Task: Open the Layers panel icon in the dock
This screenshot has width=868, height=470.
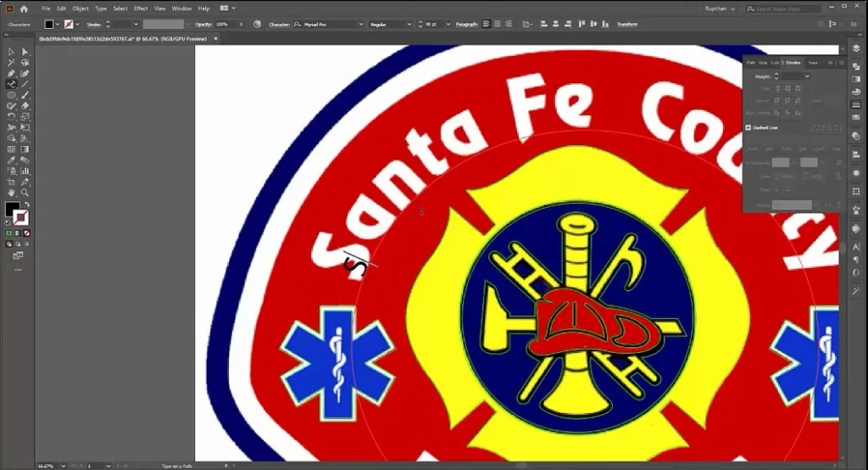Action: coord(856,48)
